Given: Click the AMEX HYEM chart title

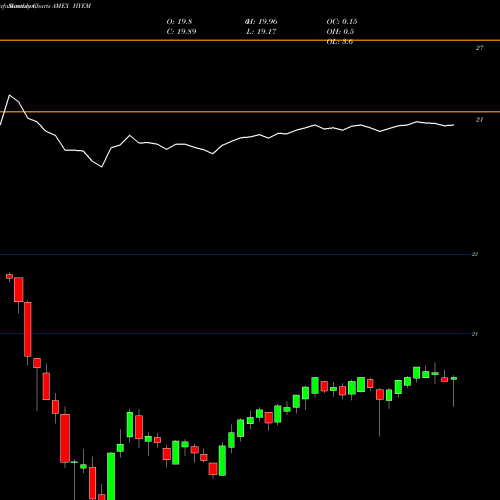Looking at the screenshot, I should (71, 6).
